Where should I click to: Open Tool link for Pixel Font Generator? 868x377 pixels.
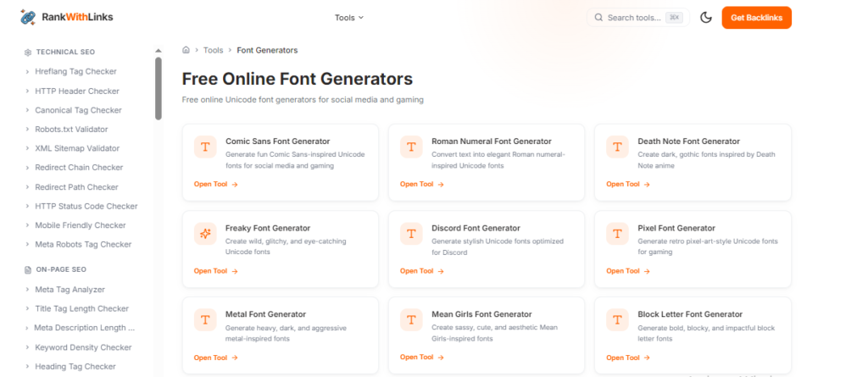[628, 271]
